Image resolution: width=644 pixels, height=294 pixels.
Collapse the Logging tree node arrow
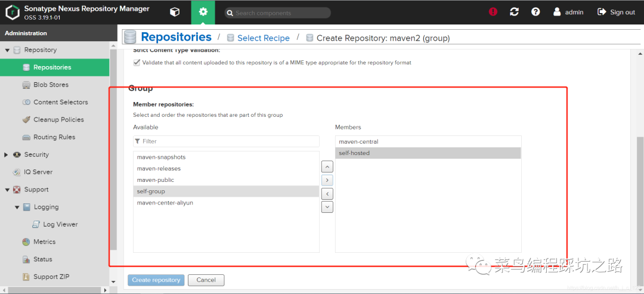point(17,208)
